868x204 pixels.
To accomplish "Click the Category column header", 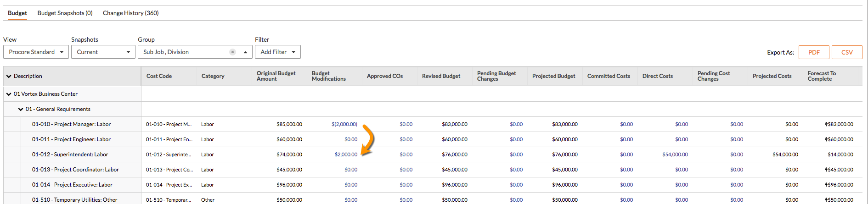I will click(x=213, y=76).
